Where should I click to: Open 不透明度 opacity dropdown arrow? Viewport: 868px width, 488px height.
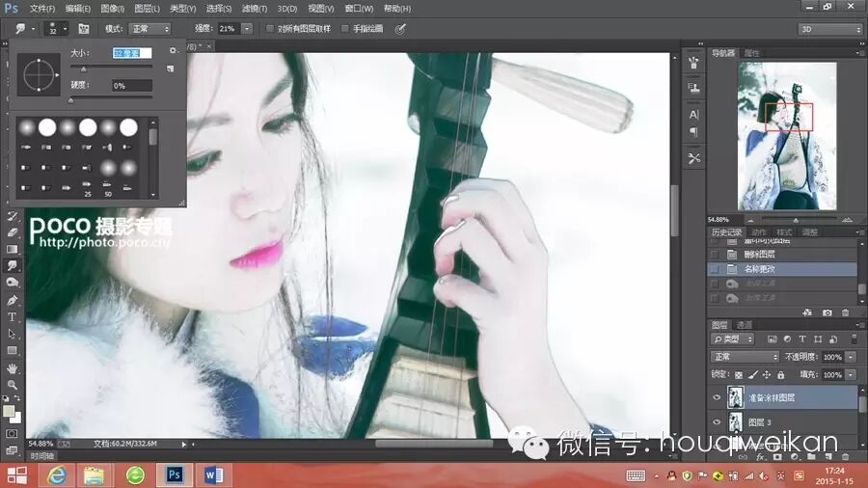851,357
